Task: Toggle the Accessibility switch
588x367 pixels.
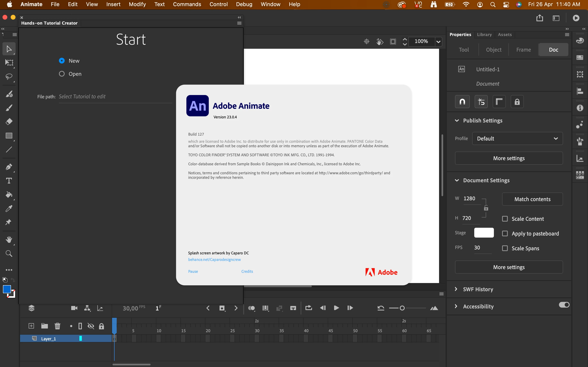Action: pyautogui.click(x=564, y=305)
